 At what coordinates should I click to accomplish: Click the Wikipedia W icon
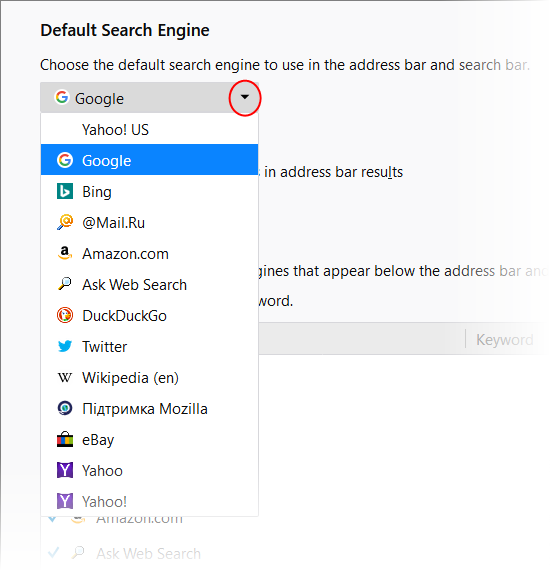pyautogui.click(x=65, y=378)
